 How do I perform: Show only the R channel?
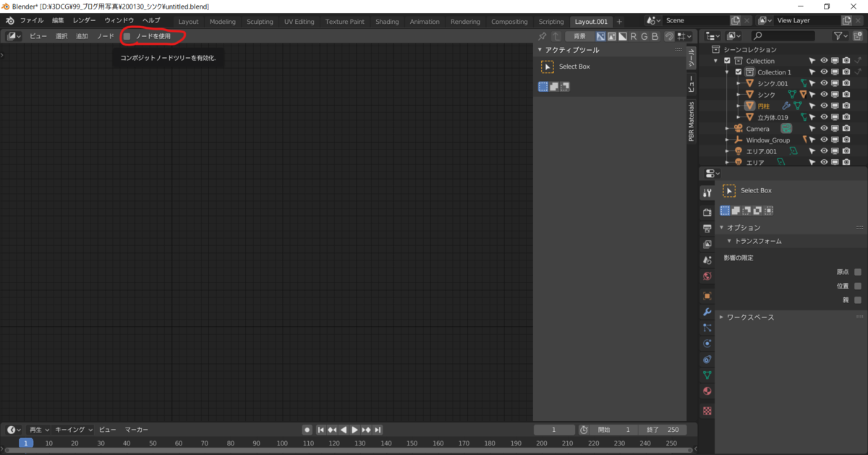pos(634,36)
